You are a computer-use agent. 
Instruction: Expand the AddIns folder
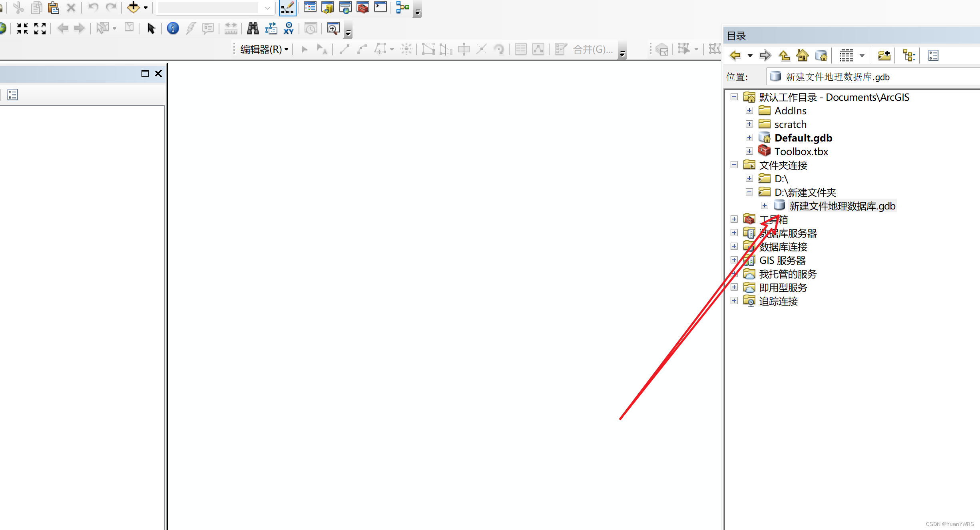(749, 110)
